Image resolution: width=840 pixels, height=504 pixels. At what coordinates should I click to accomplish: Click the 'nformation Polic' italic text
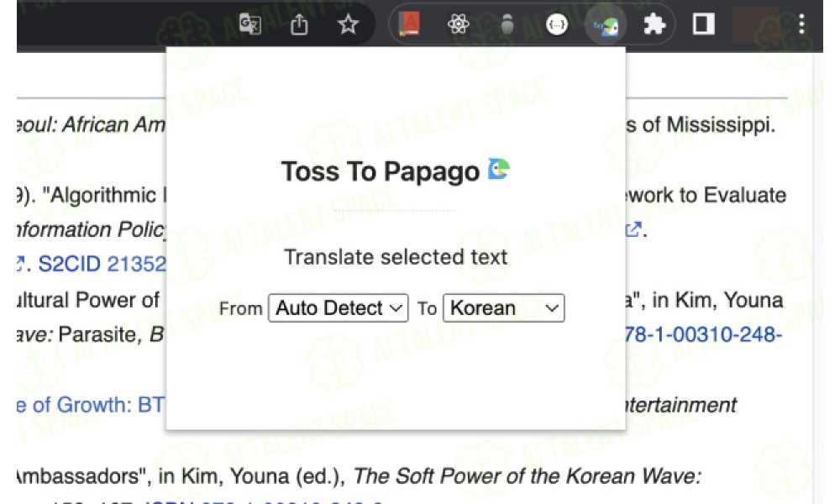pyautogui.click(x=91, y=230)
